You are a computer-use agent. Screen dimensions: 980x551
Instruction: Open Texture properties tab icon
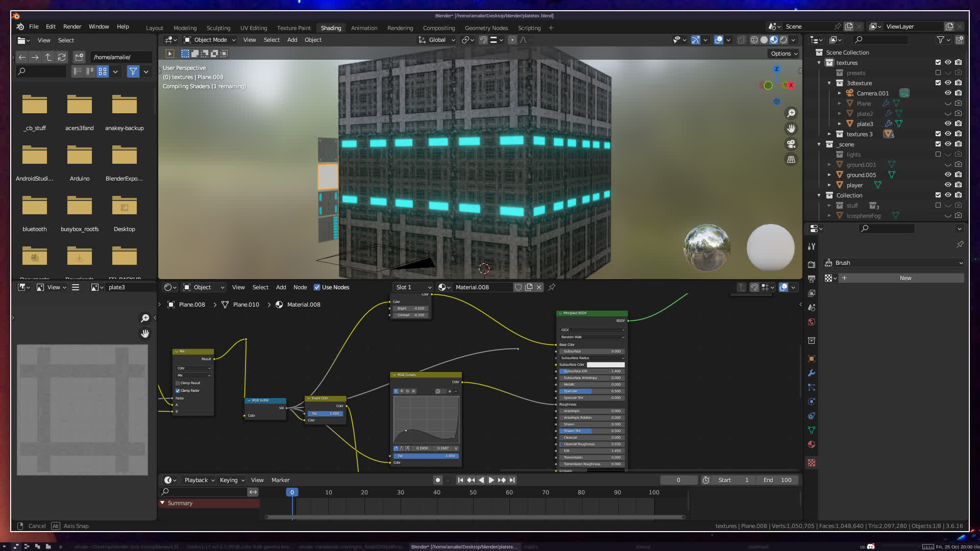pos(812,463)
